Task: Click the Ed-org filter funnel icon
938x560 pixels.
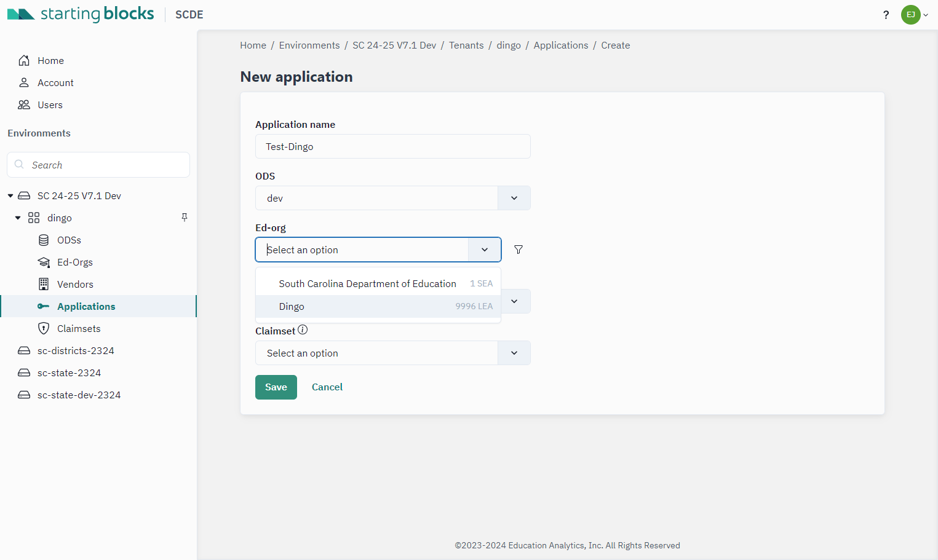Action: coord(519,250)
